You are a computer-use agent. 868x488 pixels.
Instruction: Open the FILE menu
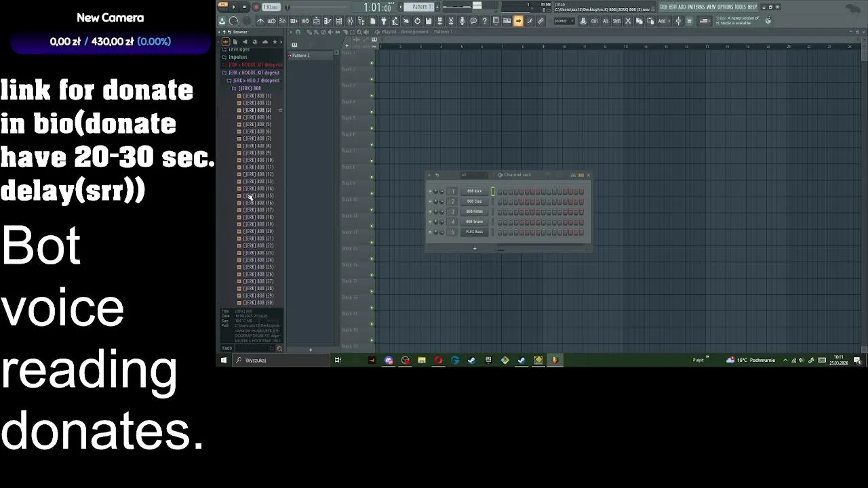click(x=663, y=7)
